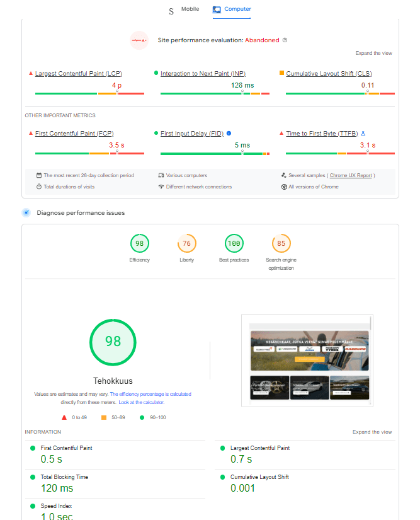Click the experimental flask icon next to TTFB
420x520 pixels.
coord(363,134)
